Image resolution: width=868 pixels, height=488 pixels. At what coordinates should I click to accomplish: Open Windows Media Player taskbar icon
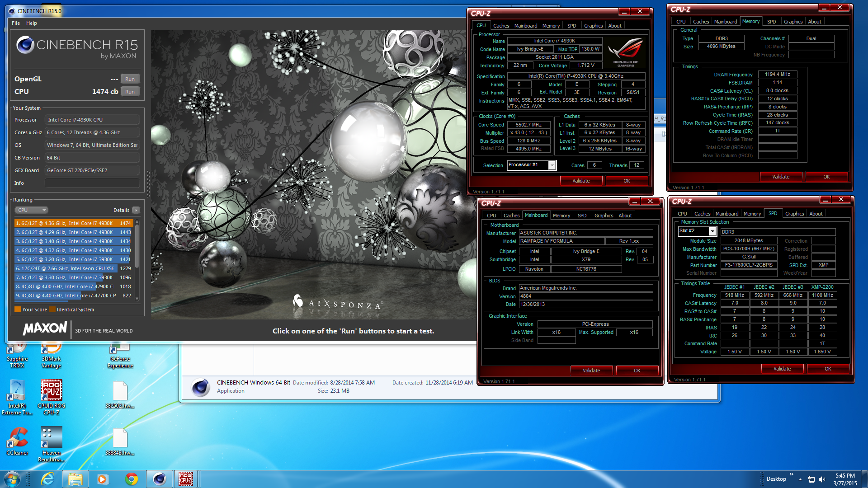pyautogui.click(x=103, y=479)
